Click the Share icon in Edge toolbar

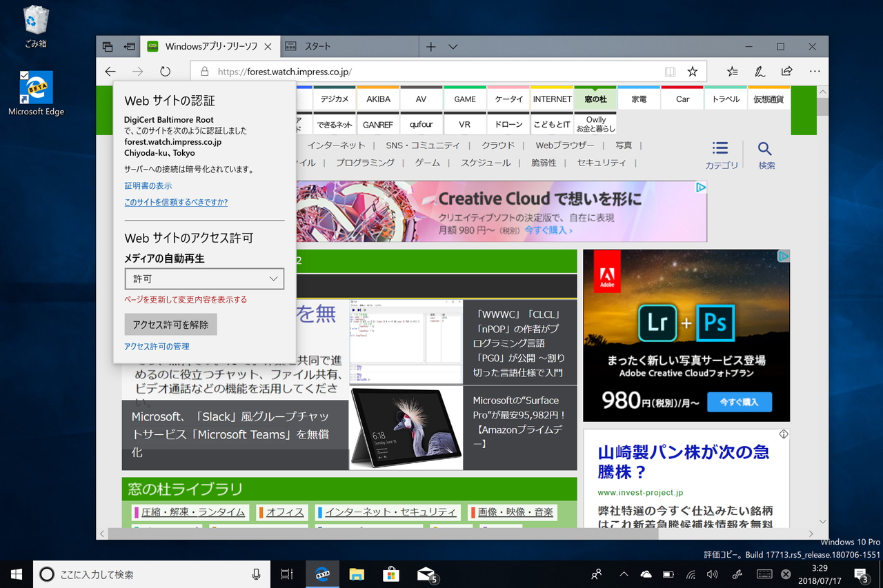[x=786, y=71]
